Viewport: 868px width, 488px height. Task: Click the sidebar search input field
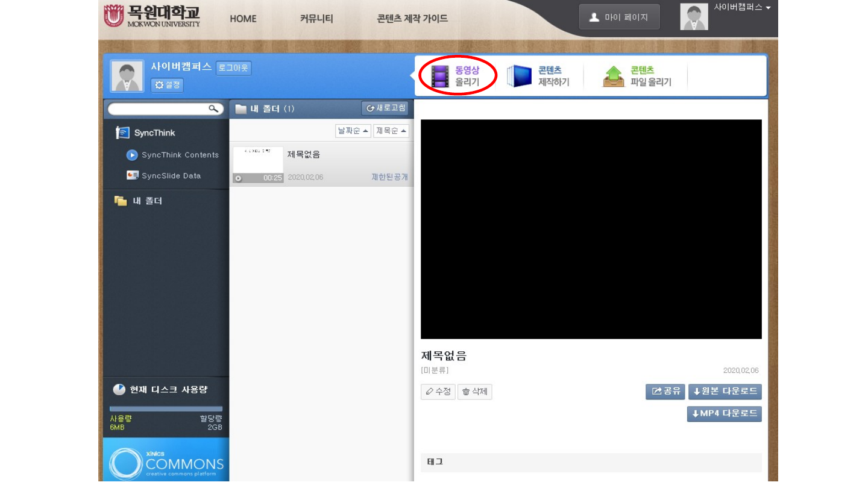pyautogui.click(x=157, y=109)
